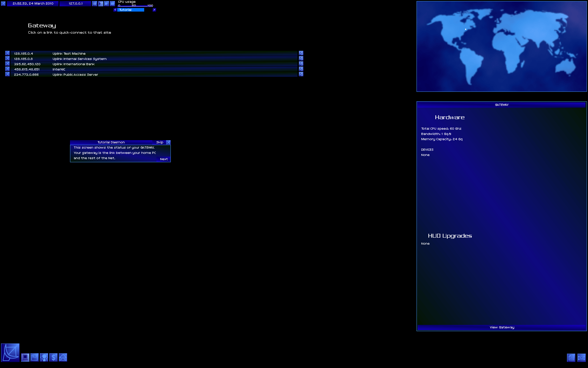Open the agent status person icon

pyautogui.click(x=44, y=357)
